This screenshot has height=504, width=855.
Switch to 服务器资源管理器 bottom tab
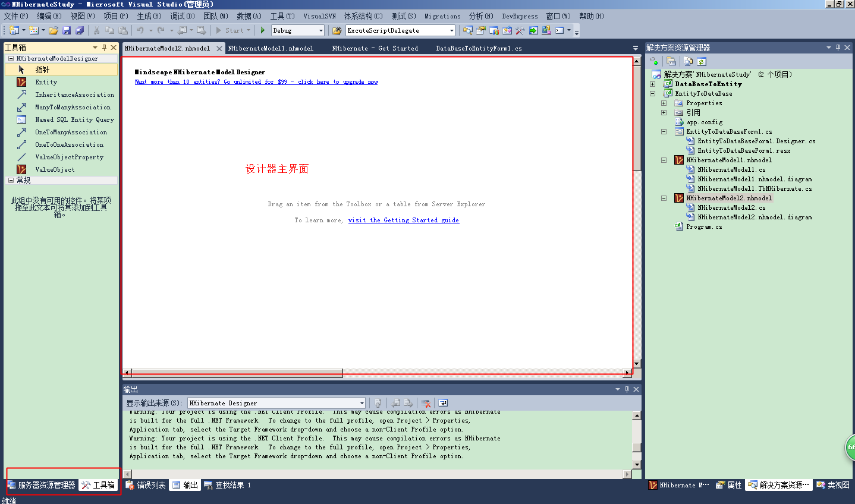point(42,485)
